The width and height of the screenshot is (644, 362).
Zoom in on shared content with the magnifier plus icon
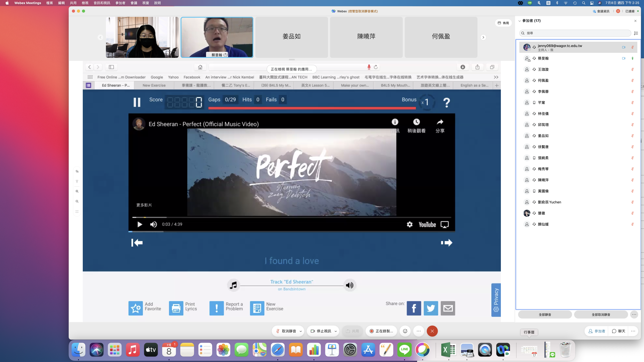[77, 191]
